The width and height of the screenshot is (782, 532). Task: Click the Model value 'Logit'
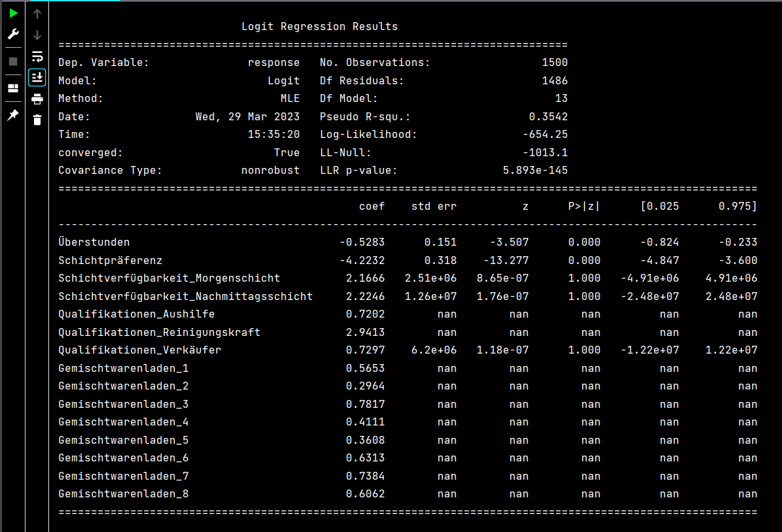tap(284, 80)
